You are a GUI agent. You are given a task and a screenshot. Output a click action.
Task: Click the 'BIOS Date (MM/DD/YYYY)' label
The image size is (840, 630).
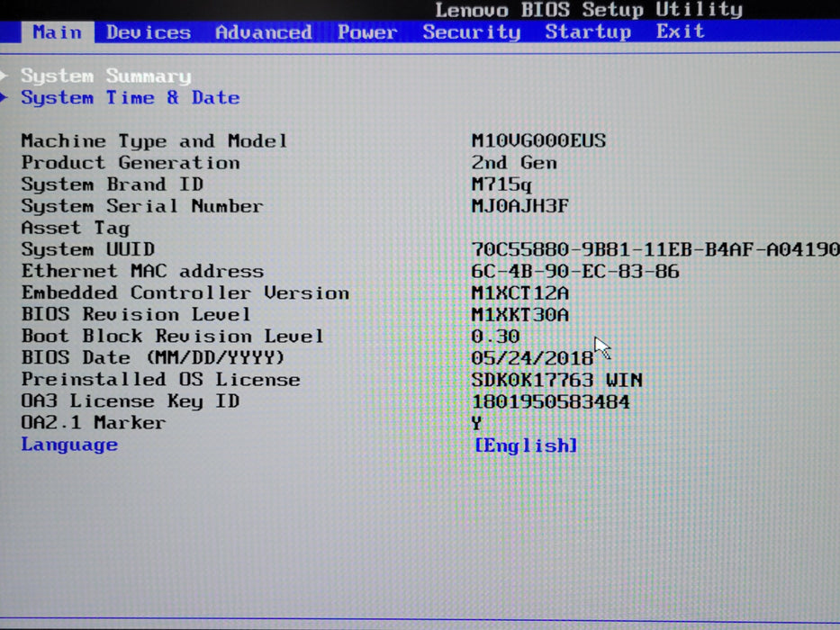[153, 358]
